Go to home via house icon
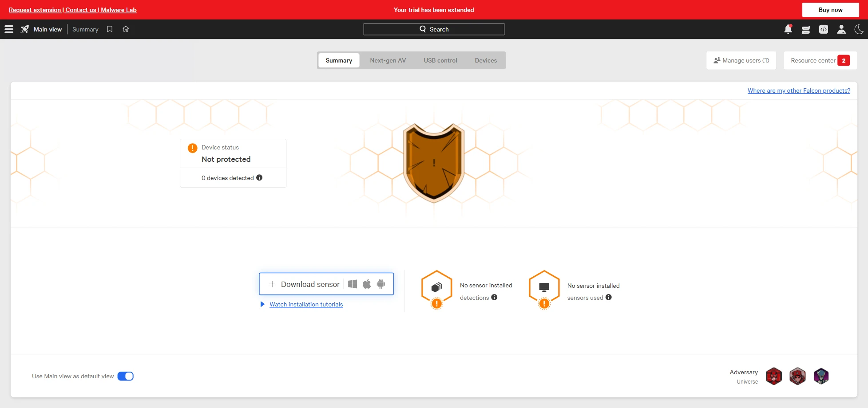Image resolution: width=868 pixels, height=408 pixels. pos(126,29)
